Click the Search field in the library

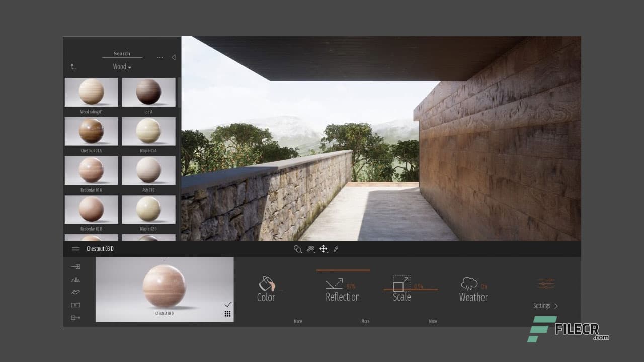click(122, 54)
